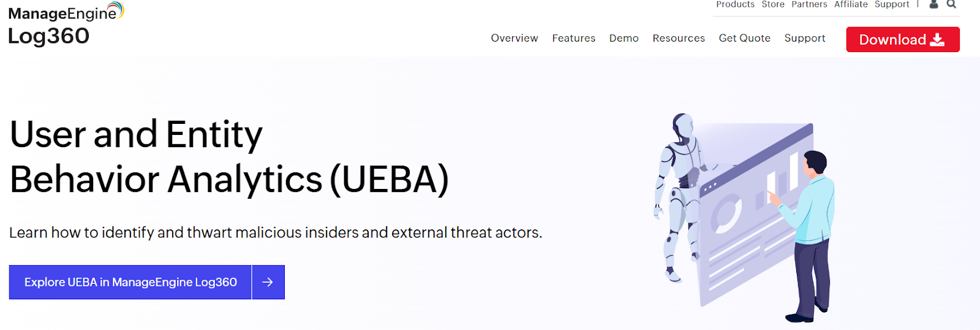Open the Products menu
Image resolution: width=980 pixels, height=330 pixels.
click(735, 4)
